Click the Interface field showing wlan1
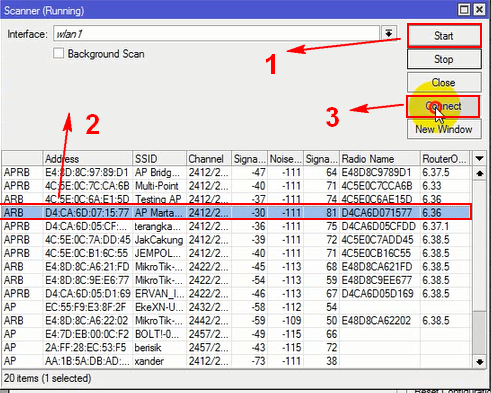491x393 pixels. 216,34
